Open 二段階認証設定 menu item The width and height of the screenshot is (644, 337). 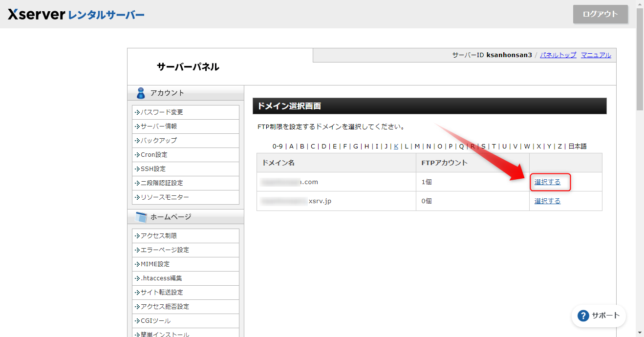click(x=162, y=183)
